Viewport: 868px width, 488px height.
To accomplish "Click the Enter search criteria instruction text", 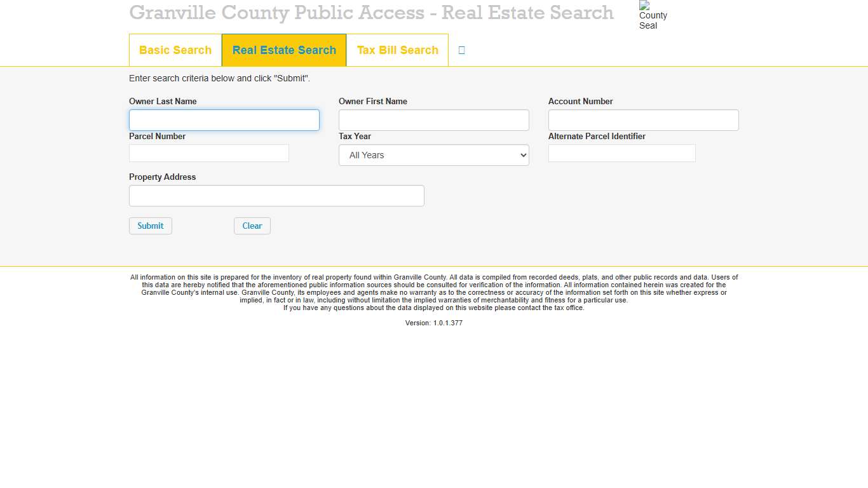I will point(219,78).
